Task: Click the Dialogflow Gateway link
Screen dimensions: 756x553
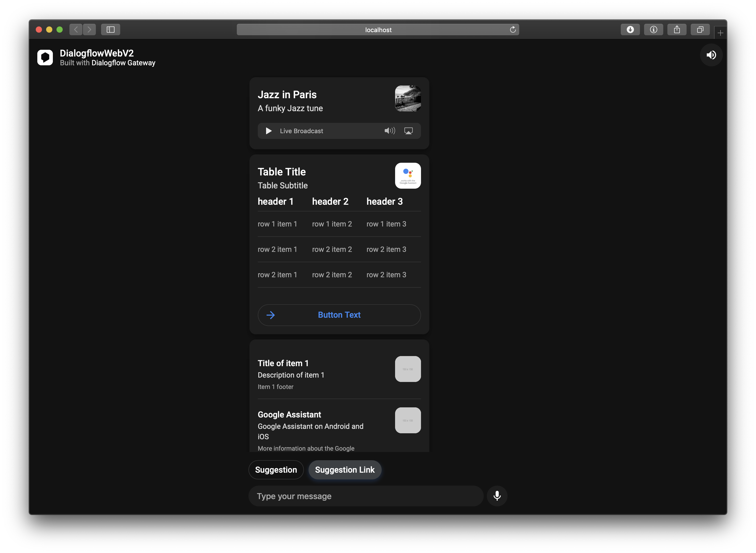Action: (123, 63)
